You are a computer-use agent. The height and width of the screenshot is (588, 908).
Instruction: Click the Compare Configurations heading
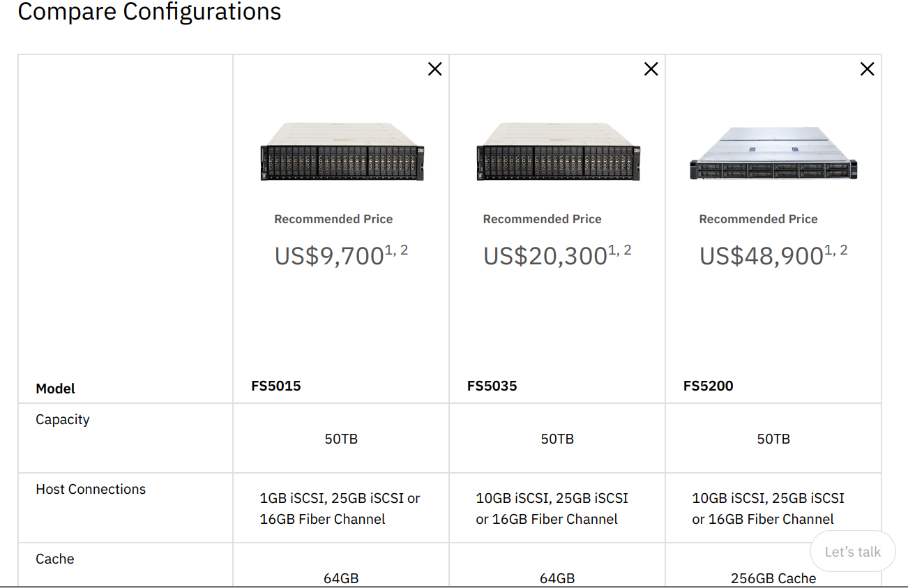click(149, 12)
